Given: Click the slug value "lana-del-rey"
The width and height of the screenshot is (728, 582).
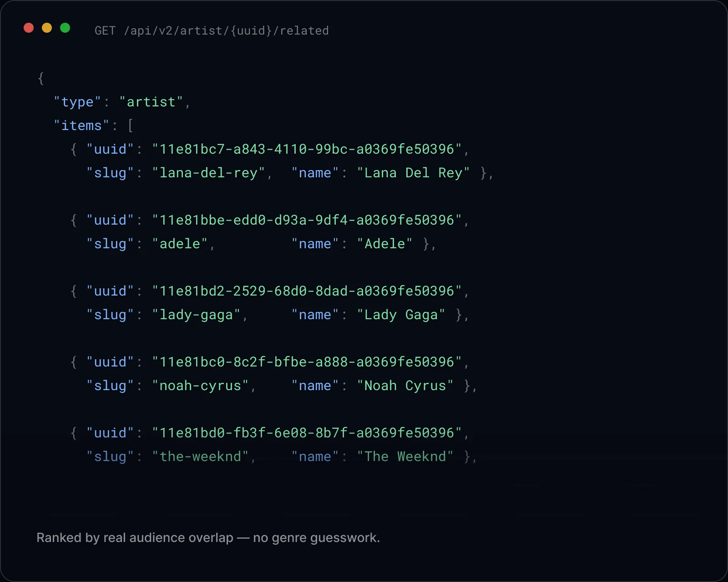Looking at the screenshot, I should [208, 173].
